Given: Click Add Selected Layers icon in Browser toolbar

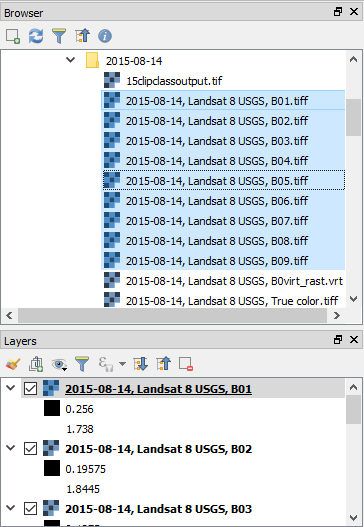Looking at the screenshot, I should [13, 36].
